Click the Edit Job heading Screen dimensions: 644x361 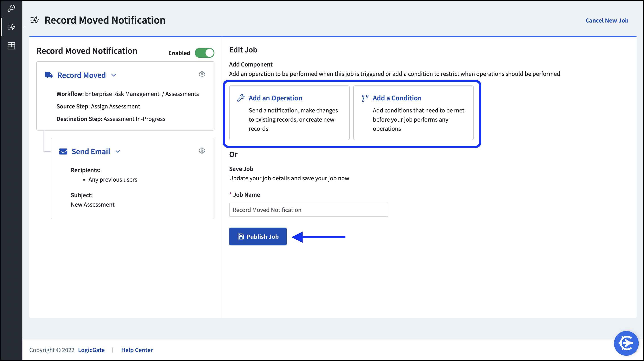tap(243, 50)
